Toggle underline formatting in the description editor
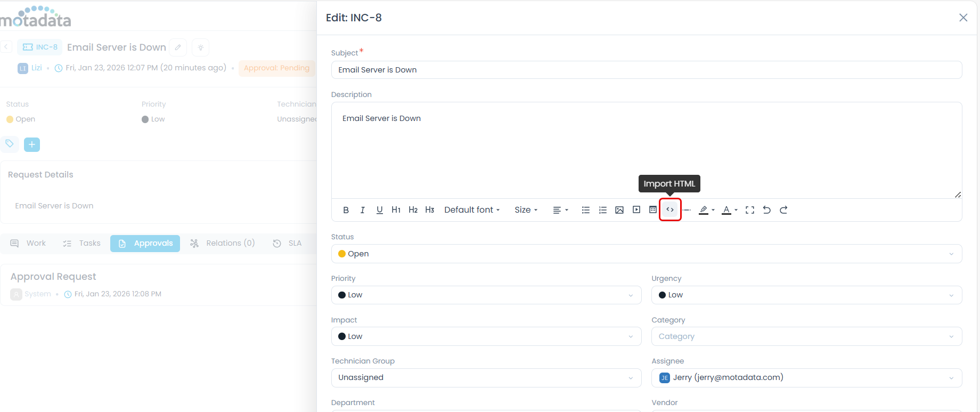The height and width of the screenshot is (412, 980). 379,210
